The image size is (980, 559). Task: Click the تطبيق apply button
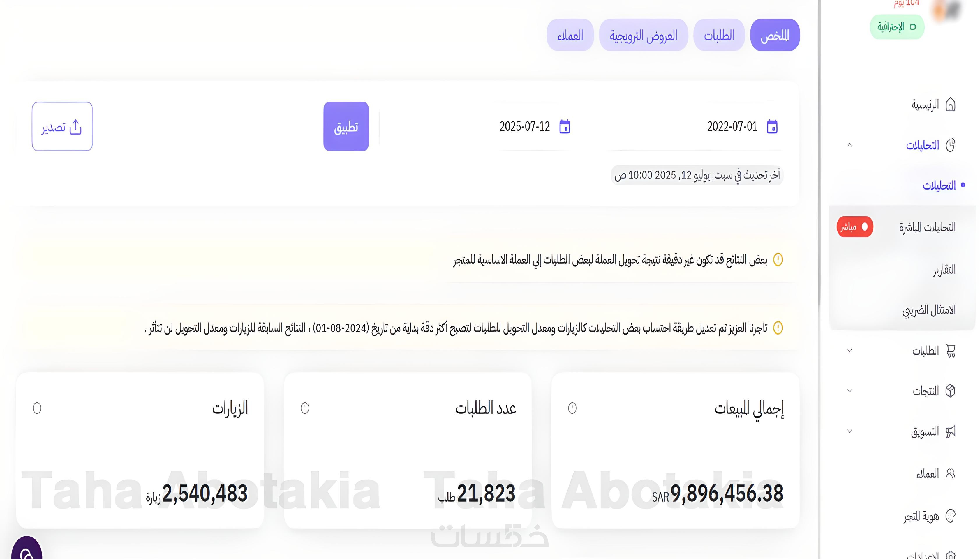coord(346,126)
